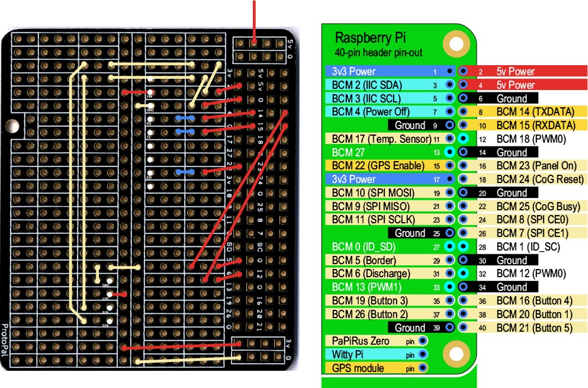Image resolution: width=588 pixels, height=388 pixels.
Task: Click the Ground pin 25 label
Action: tap(410, 233)
